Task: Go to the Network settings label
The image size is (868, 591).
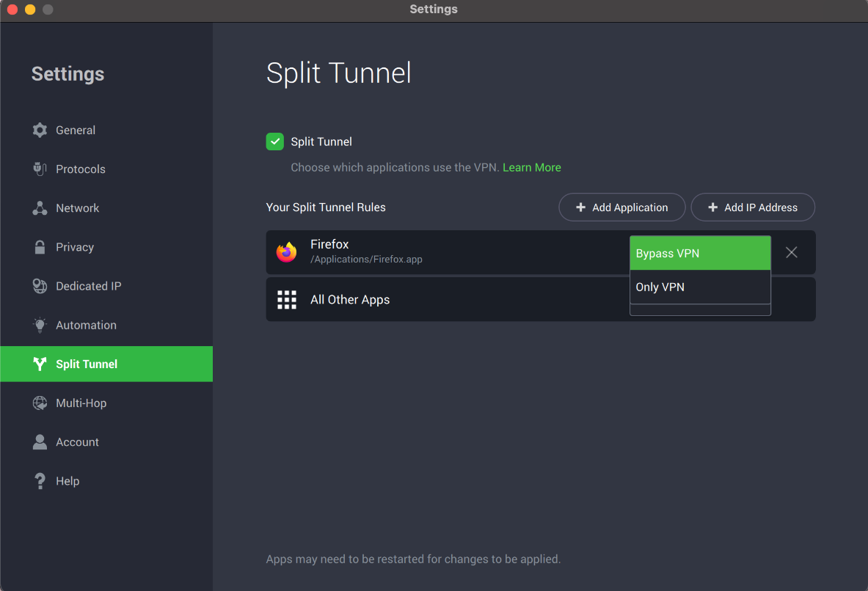Action: [77, 208]
